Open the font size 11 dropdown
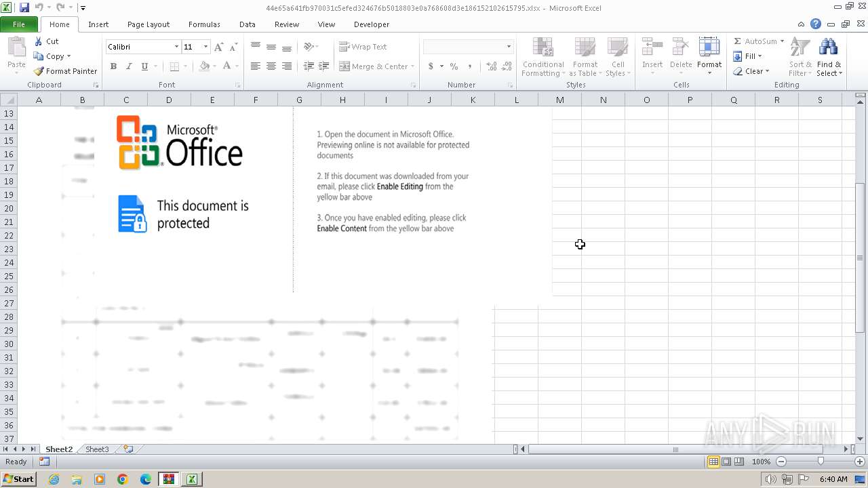The width and height of the screenshot is (868, 488). pyautogui.click(x=205, y=47)
